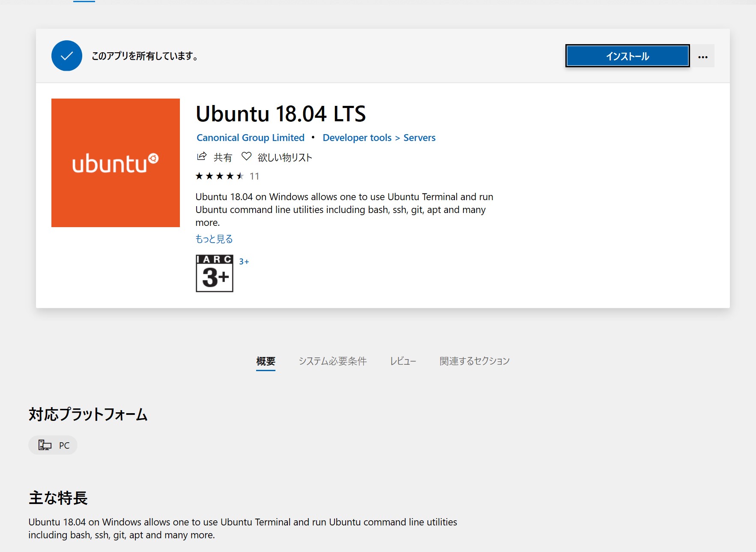The image size is (756, 552).
Task: Click the PC platform icon chip
Action: click(53, 445)
